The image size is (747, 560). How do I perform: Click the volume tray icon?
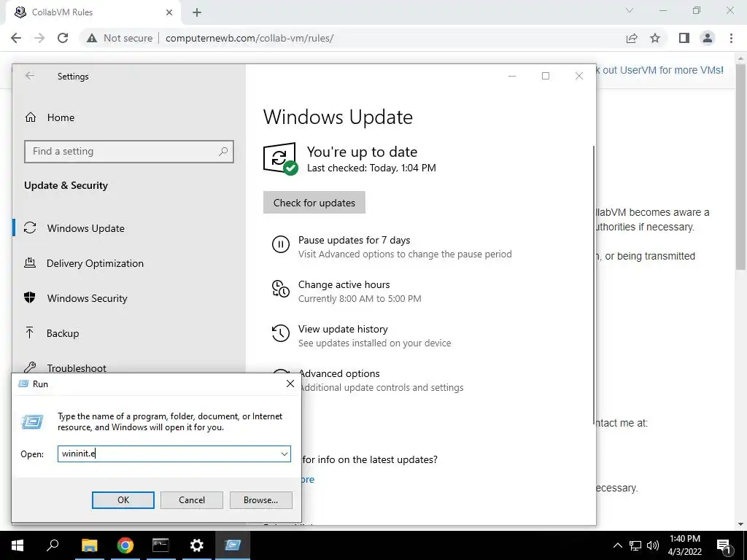(x=653, y=545)
